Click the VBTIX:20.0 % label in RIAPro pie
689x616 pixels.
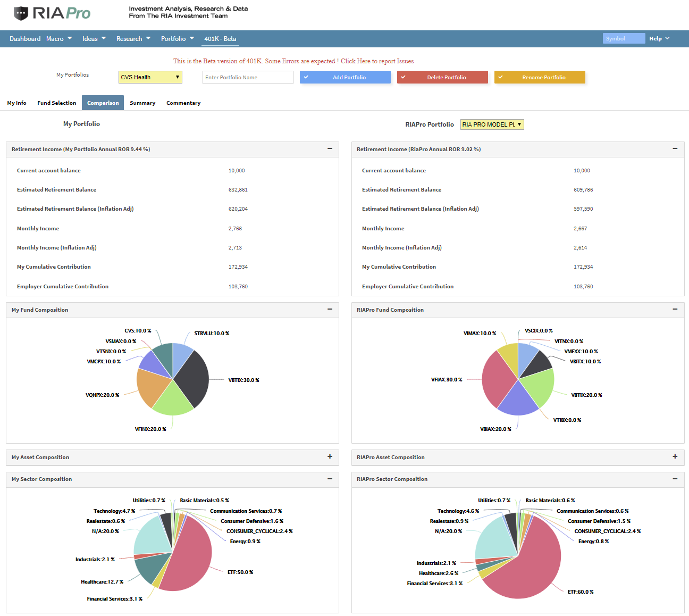coord(586,395)
